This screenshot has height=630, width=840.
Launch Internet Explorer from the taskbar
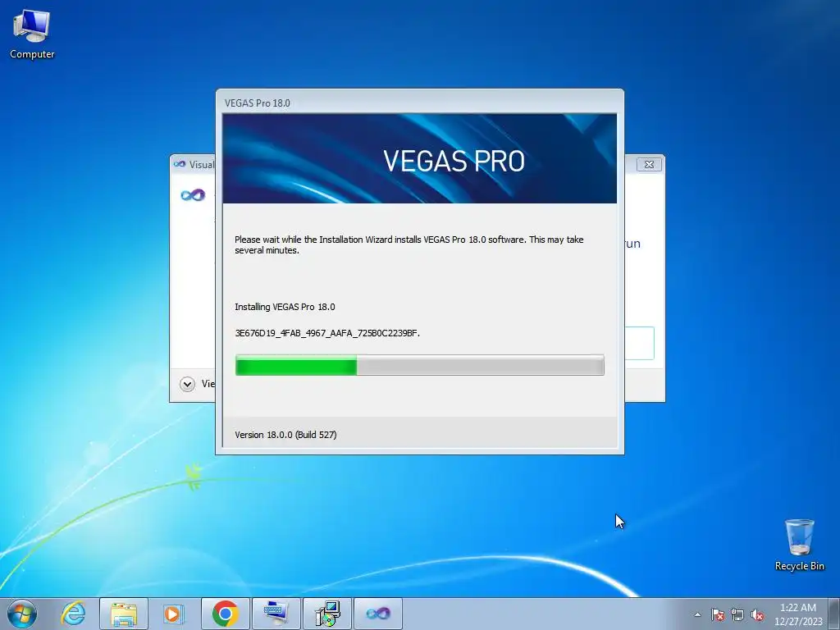(73, 614)
